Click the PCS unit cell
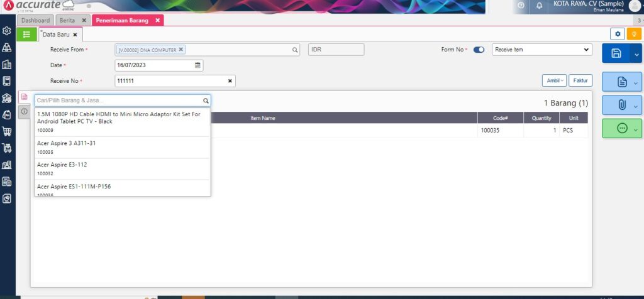 pos(574,131)
